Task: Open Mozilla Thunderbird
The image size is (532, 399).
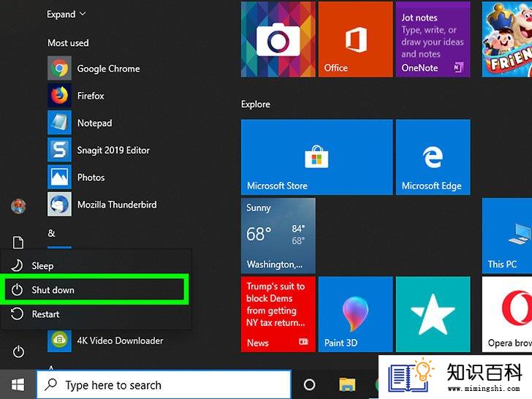Action: click(102, 205)
